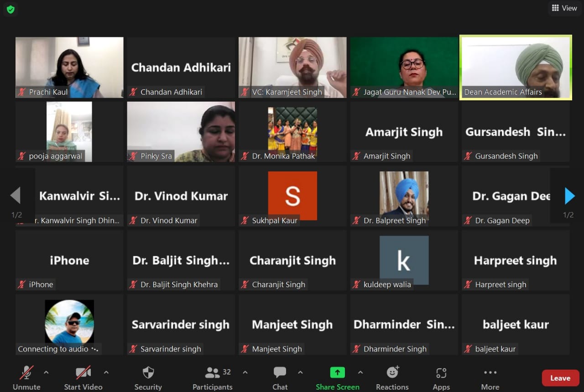Click muted mic icon of Pinky Sra
Screen dimensions: 584x392
point(133,156)
